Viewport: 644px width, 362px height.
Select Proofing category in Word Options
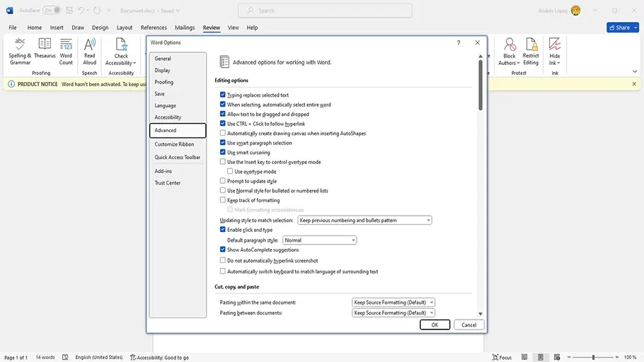click(164, 82)
